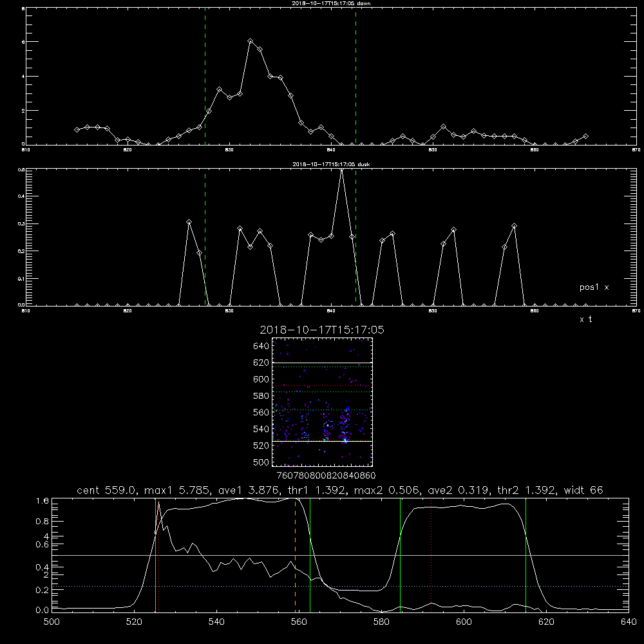Click the orange dashed vertical line near 559

[296, 555]
